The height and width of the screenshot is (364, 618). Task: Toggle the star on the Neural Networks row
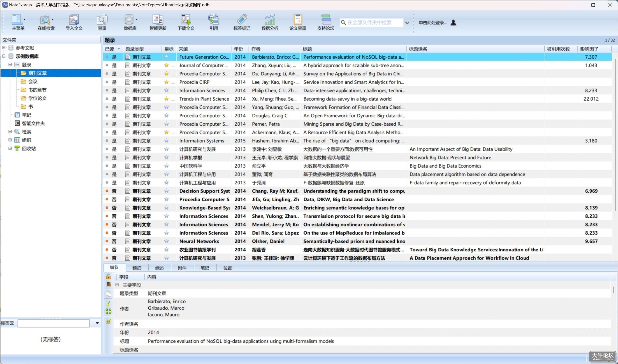[166, 241]
